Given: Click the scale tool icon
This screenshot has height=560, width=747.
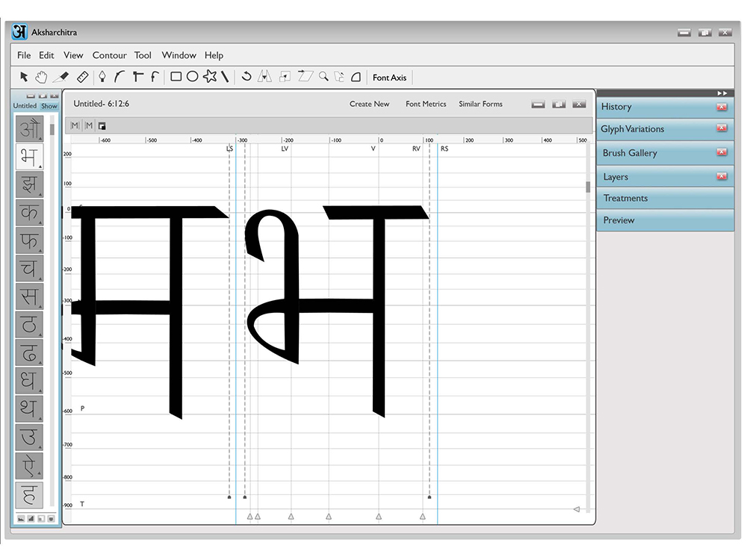Looking at the screenshot, I should (x=285, y=77).
